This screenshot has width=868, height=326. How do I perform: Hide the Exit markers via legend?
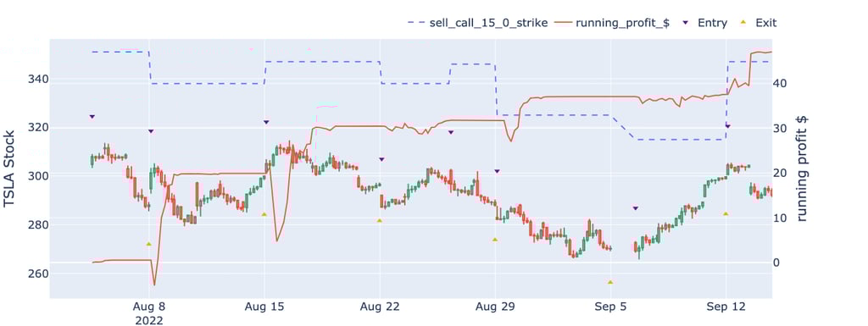coord(758,23)
